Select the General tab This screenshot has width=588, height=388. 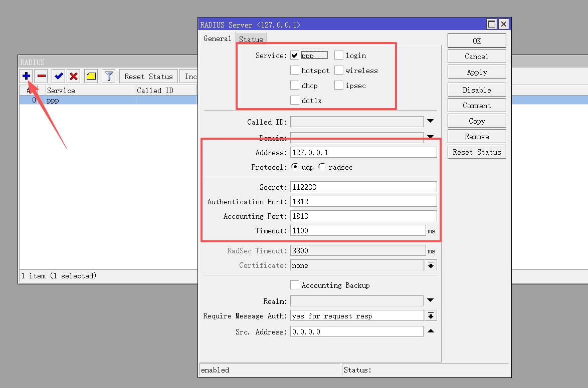pyautogui.click(x=217, y=39)
